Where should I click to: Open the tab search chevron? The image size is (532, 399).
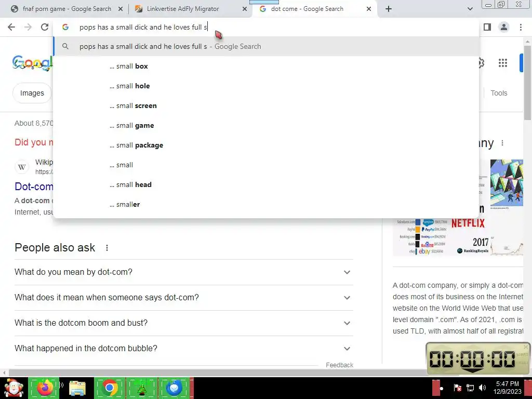470,9
